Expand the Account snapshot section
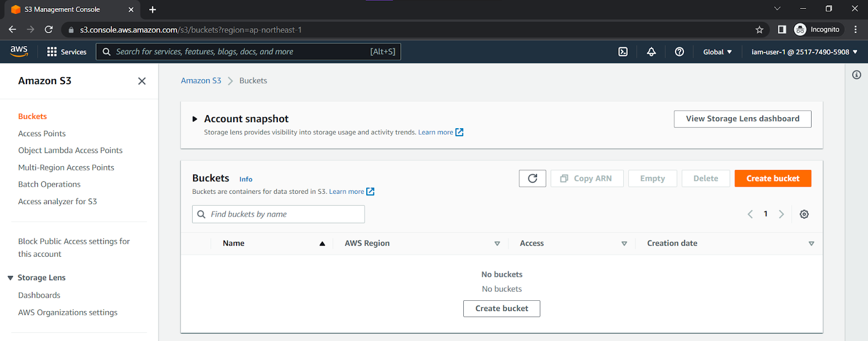The image size is (868, 341). click(195, 119)
